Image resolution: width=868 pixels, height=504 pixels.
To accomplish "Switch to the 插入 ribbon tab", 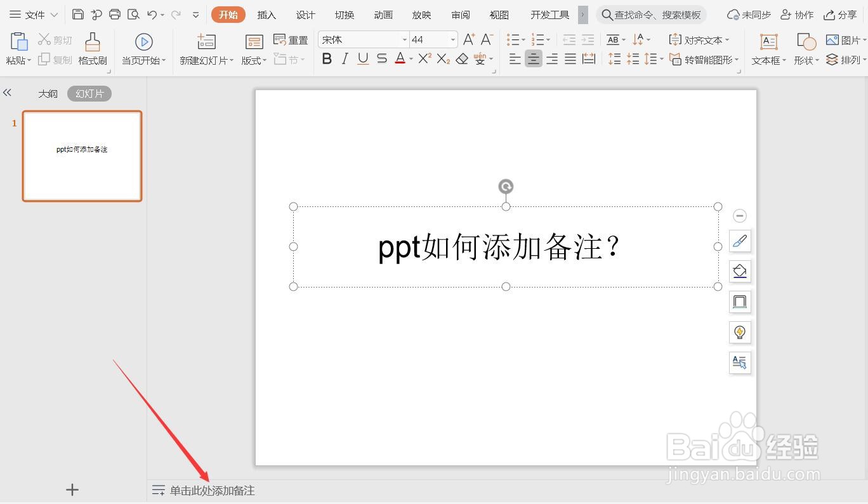I will pos(266,15).
